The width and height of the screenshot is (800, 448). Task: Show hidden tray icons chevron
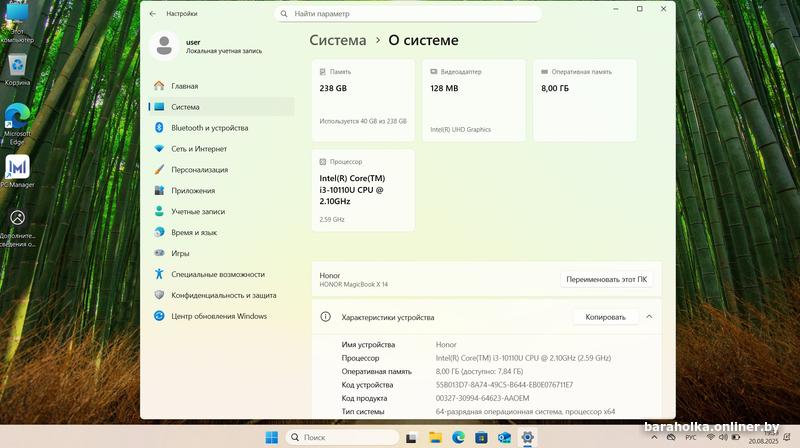pos(655,437)
